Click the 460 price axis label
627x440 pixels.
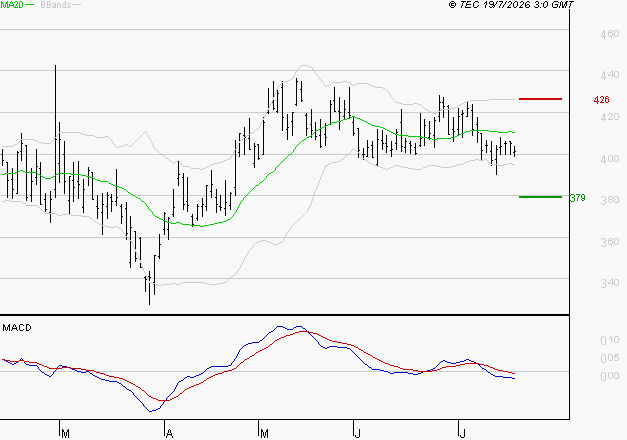coord(610,34)
